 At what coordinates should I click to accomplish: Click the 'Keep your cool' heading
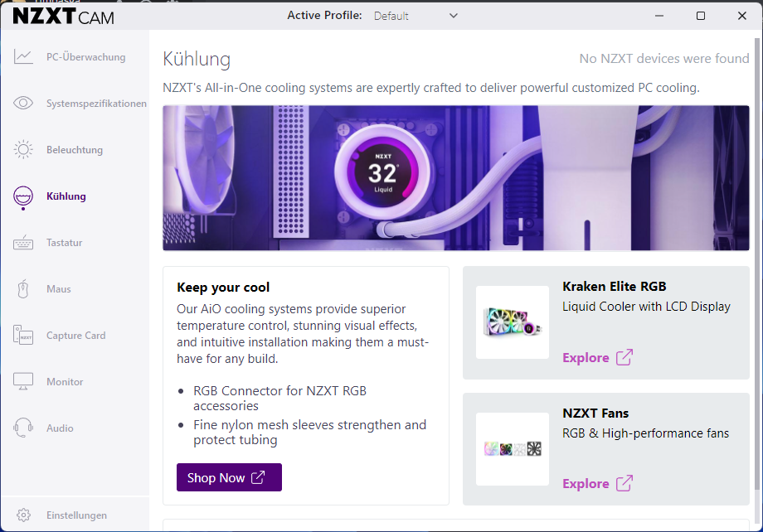coord(223,288)
